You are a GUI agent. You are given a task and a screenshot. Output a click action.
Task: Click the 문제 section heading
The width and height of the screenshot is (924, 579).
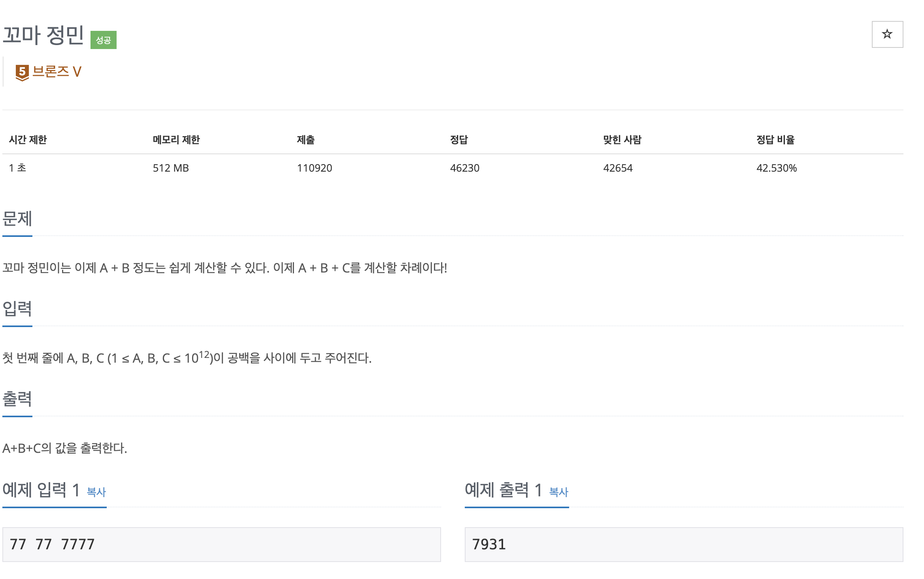pos(17,219)
